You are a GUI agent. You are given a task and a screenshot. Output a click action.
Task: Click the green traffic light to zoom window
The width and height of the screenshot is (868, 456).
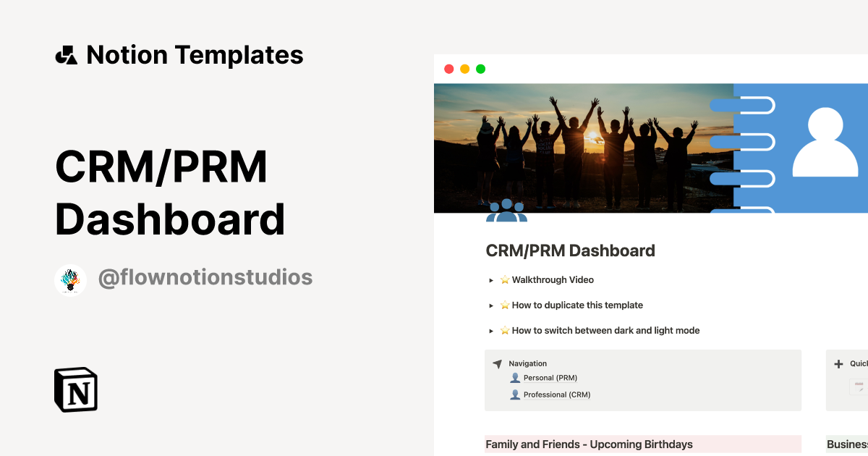tap(480, 68)
